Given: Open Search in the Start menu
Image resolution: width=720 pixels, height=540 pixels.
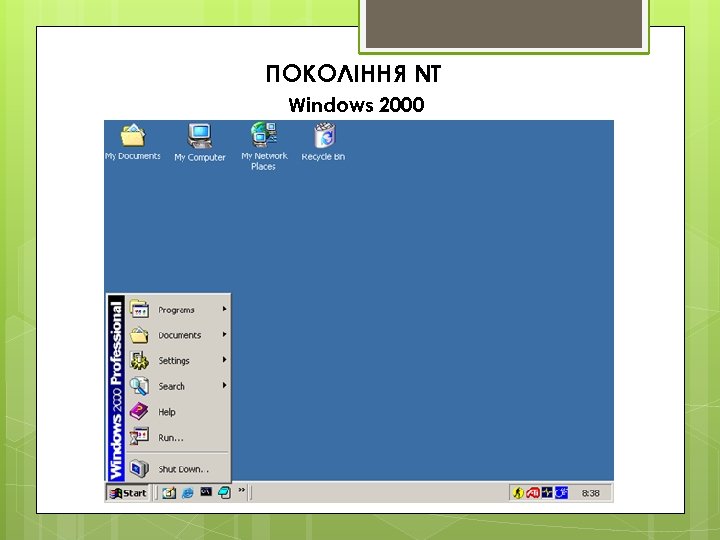Looking at the screenshot, I should pyautogui.click(x=177, y=387).
